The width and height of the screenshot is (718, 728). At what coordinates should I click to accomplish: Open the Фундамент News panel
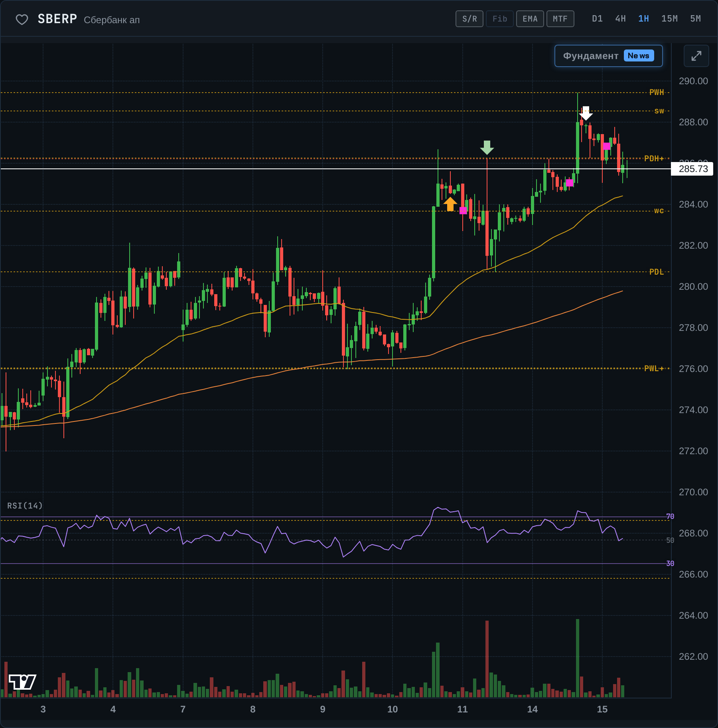click(609, 56)
